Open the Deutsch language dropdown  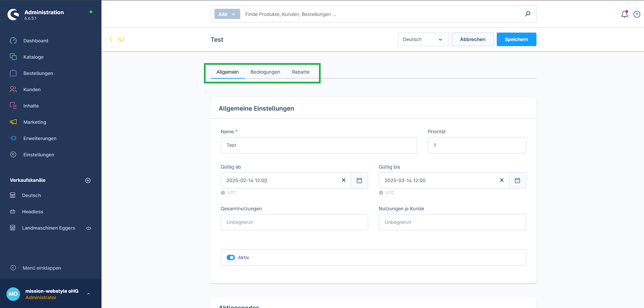coord(423,39)
